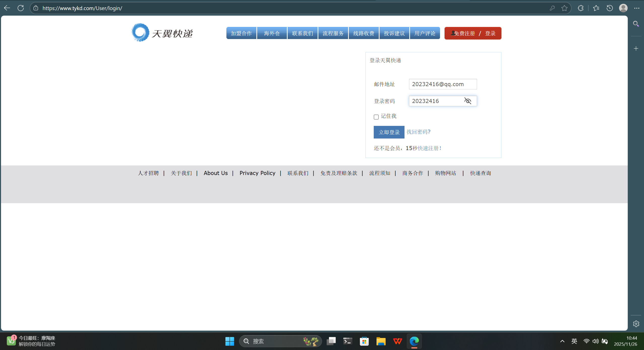644x350 pixels.
Task: Click the browser profile avatar icon
Action: [623, 8]
